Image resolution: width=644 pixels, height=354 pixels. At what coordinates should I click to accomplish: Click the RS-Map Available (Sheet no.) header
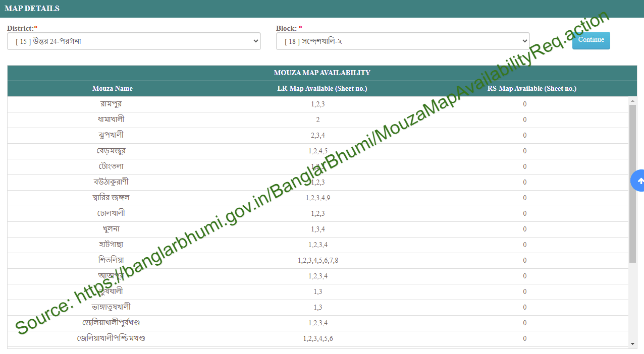[531, 88]
